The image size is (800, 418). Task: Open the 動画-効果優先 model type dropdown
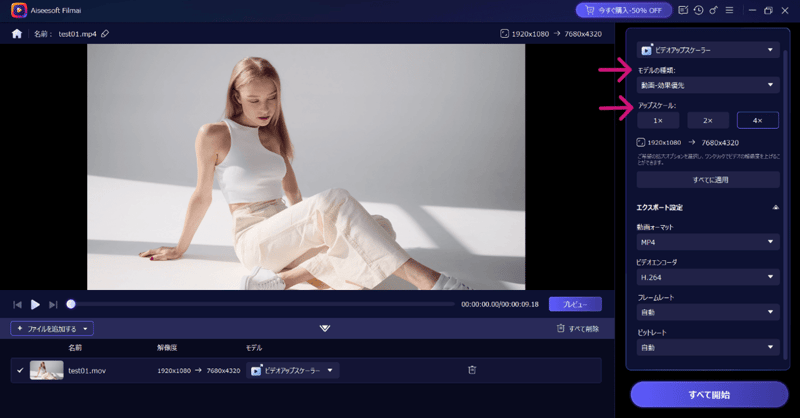tap(707, 85)
